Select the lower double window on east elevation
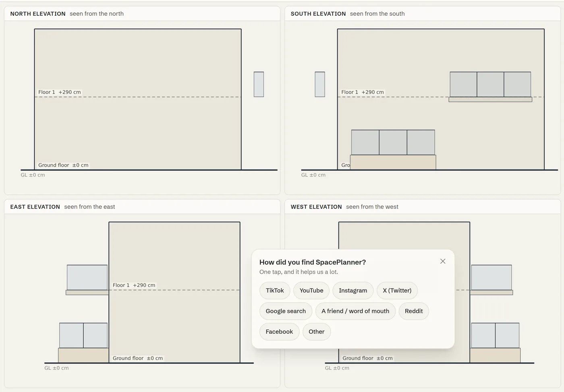 coord(83,336)
